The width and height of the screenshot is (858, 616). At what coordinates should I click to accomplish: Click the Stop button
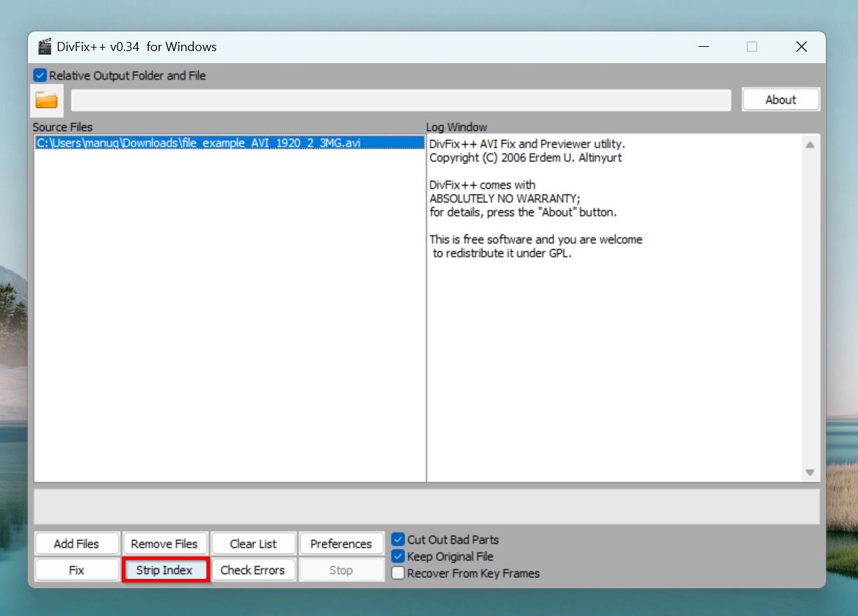(341, 570)
